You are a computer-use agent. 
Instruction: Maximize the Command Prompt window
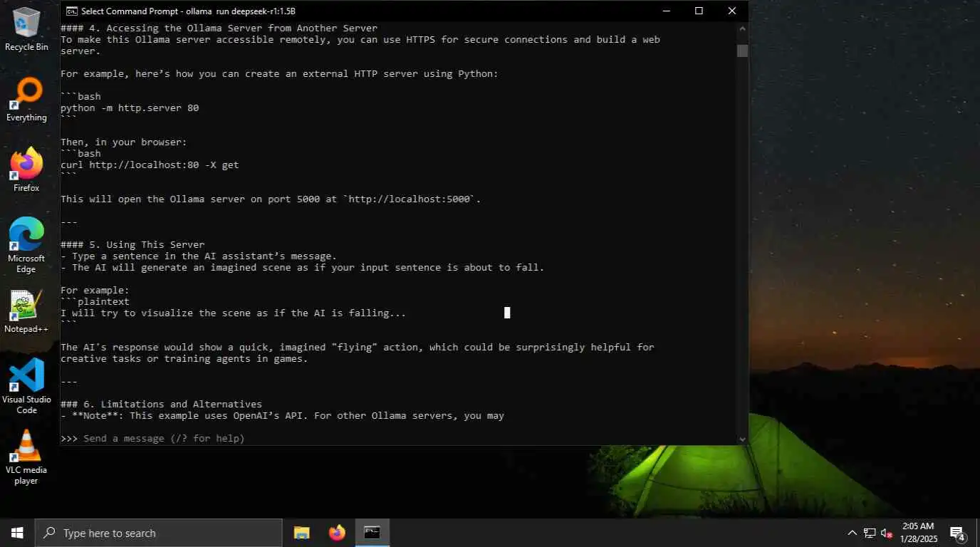click(x=699, y=11)
